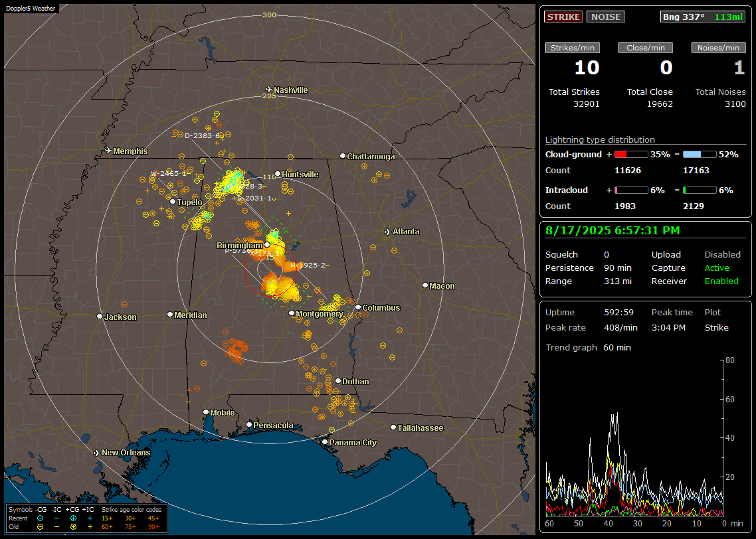The image size is (756, 539).
Task: Click the Noises/min label box
Action: point(718,48)
